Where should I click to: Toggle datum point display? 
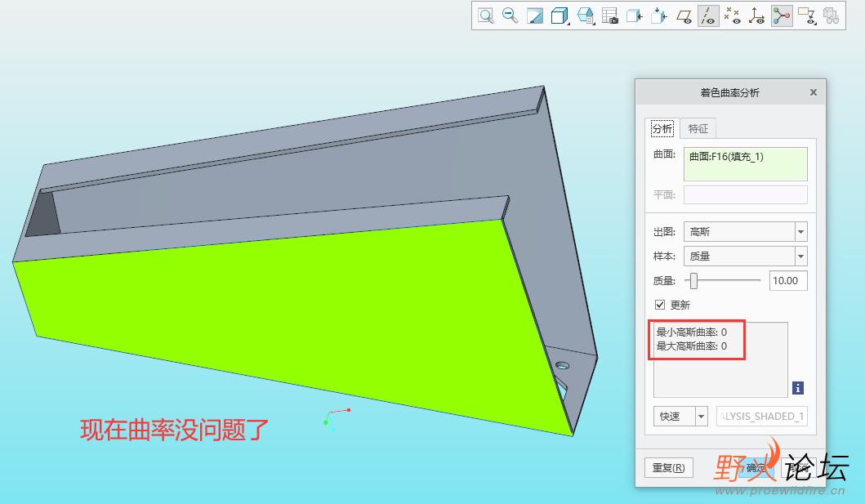(732, 16)
